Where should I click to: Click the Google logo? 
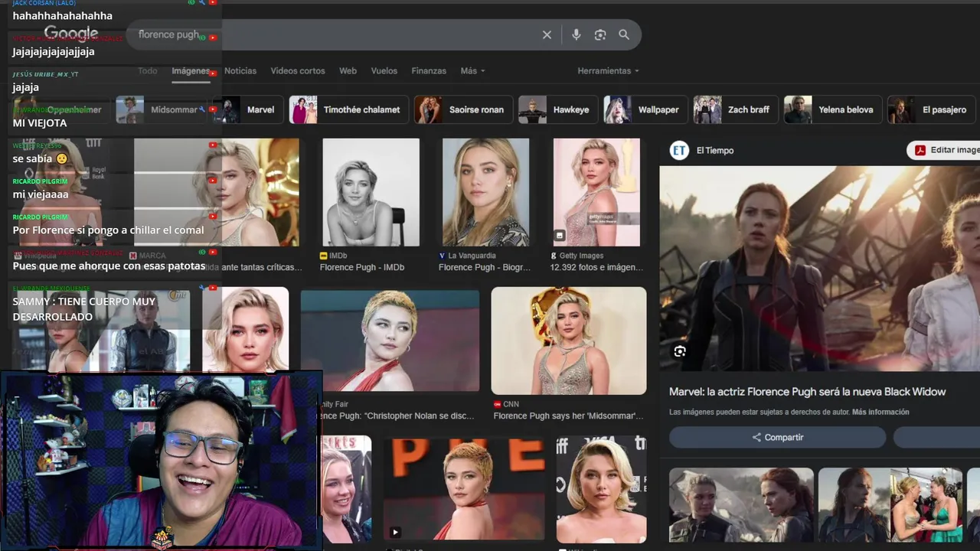71,34
